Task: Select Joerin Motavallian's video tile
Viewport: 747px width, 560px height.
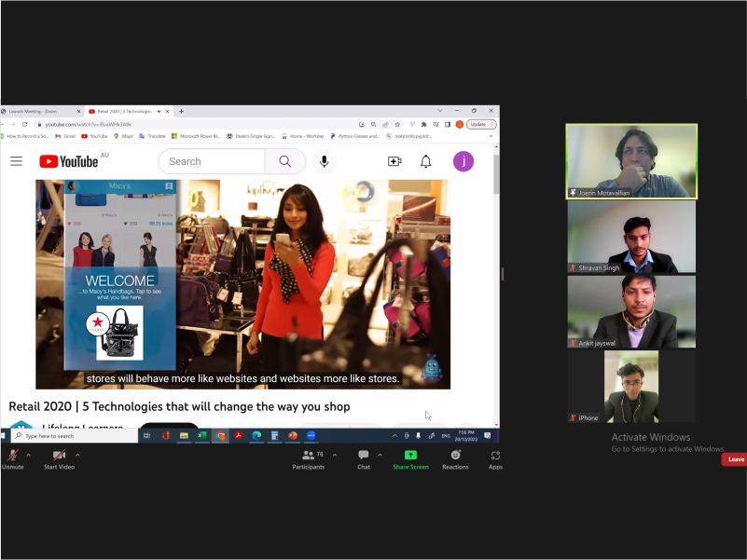Action: point(631,161)
